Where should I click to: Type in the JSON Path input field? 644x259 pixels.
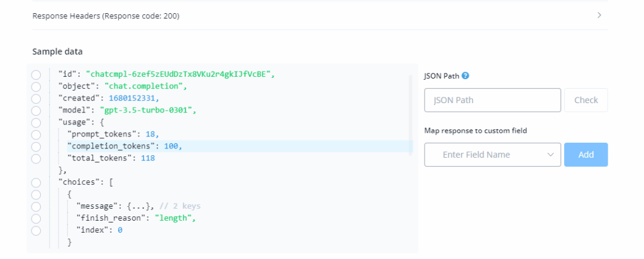492,100
